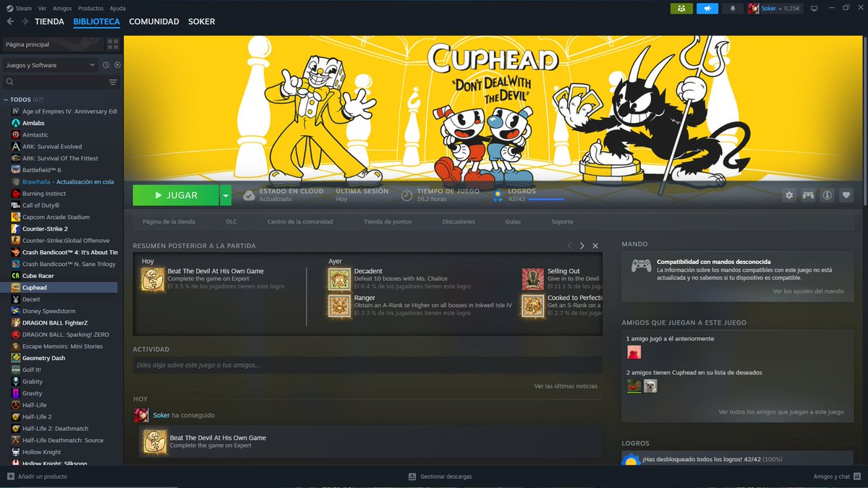Open the notifications bell
This screenshot has height=488, width=868.
(733, 8)
